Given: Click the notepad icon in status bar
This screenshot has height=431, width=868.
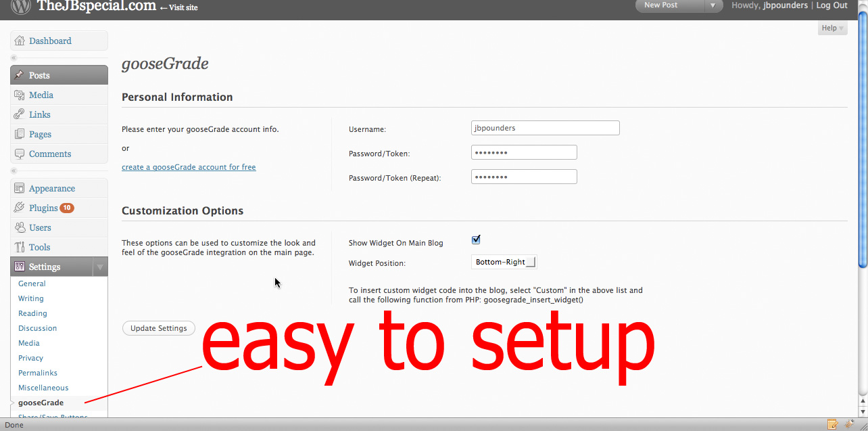Looking at the screenshot, I should pyautogui.click(x=833, y=425).
